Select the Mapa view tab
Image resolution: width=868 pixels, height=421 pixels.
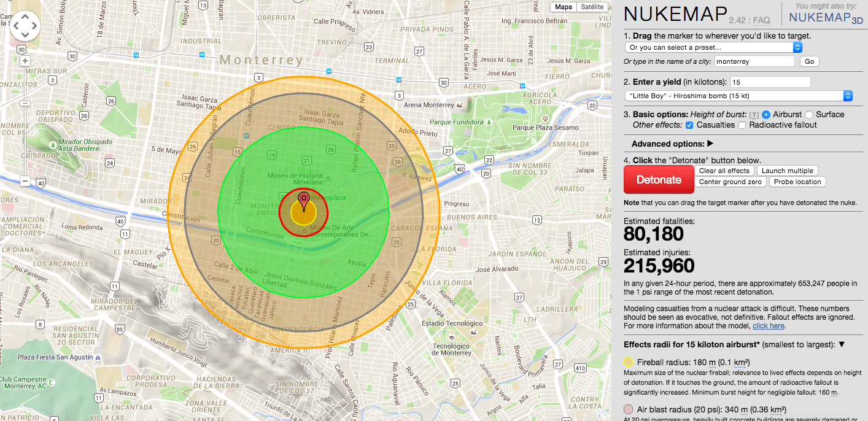[x=563, y=7]
